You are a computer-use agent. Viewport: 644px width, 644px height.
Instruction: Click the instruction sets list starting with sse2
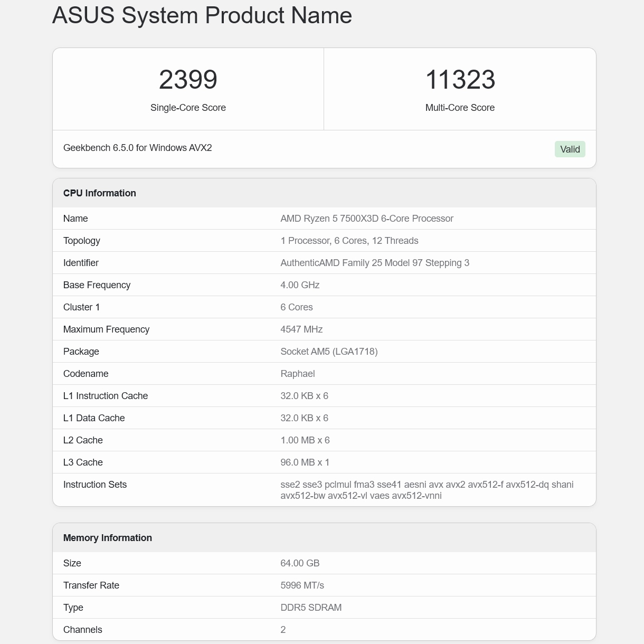(x=427, y=490)
